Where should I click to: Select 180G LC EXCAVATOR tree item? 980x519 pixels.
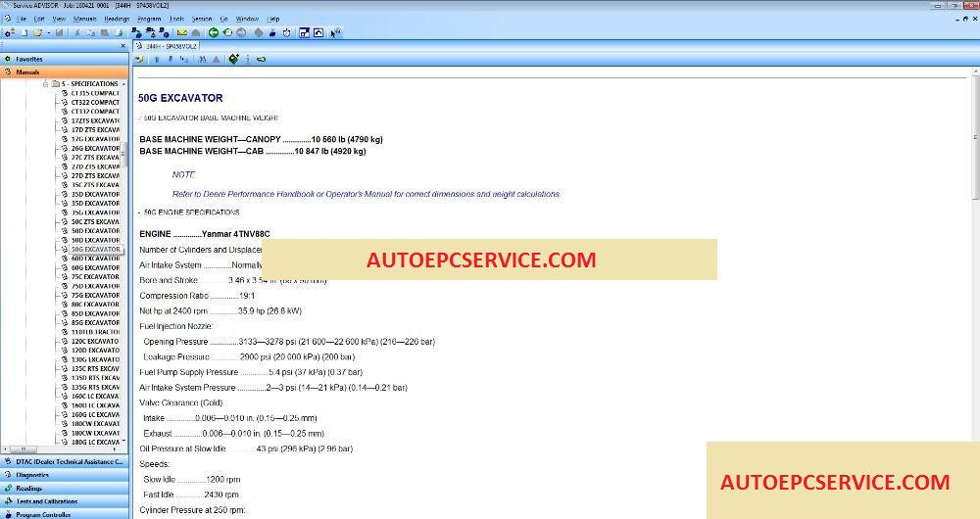click(x=95, y=442)
